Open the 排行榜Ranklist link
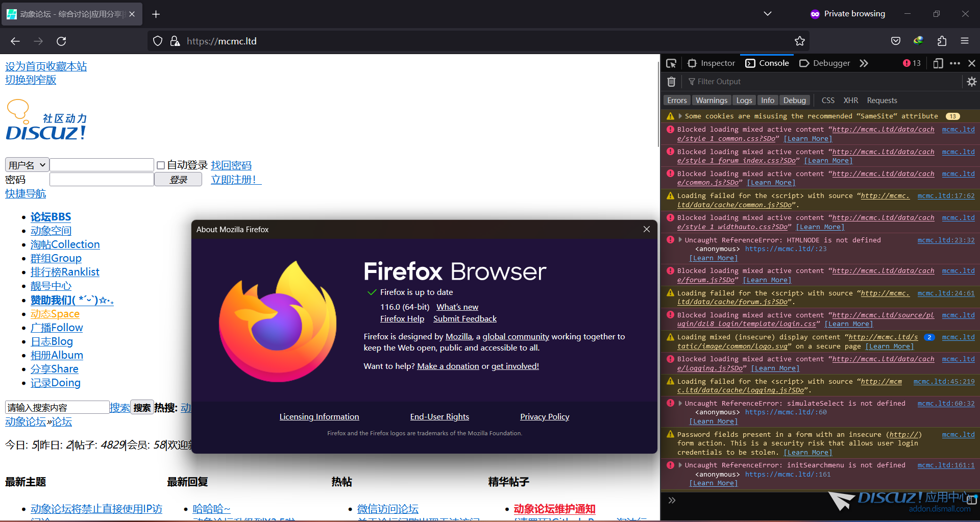The width and height of the screenshot is (980, 522). [65, 272]
